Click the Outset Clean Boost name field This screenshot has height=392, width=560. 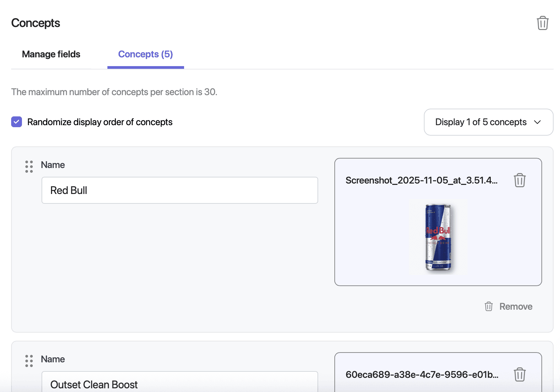coord(180,385)
